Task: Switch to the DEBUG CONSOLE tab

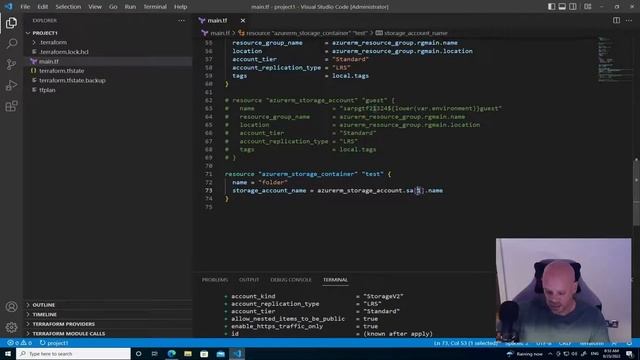Action: [291, 280]
